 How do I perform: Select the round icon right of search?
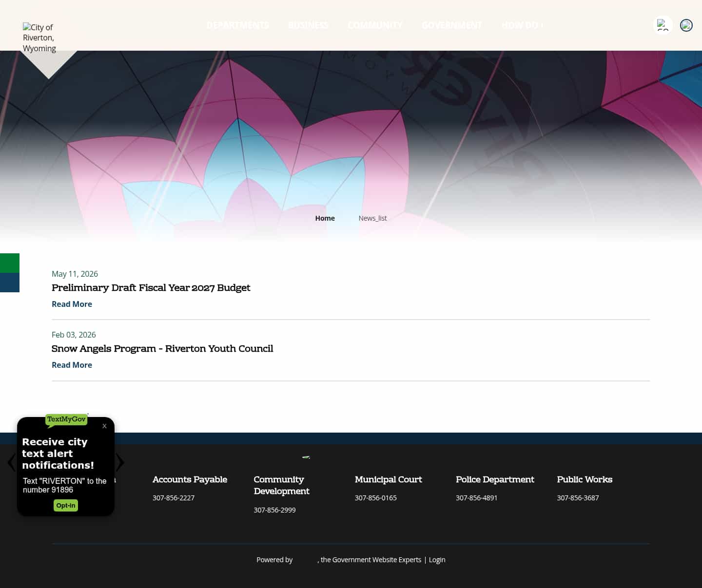(x=686, y=25)
